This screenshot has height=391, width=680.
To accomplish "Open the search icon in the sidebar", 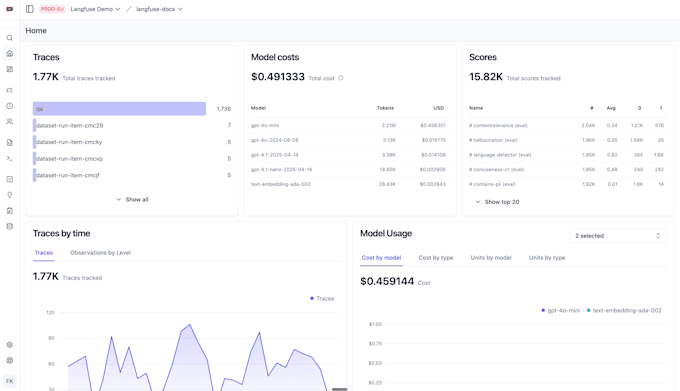I will click(10, 38).
